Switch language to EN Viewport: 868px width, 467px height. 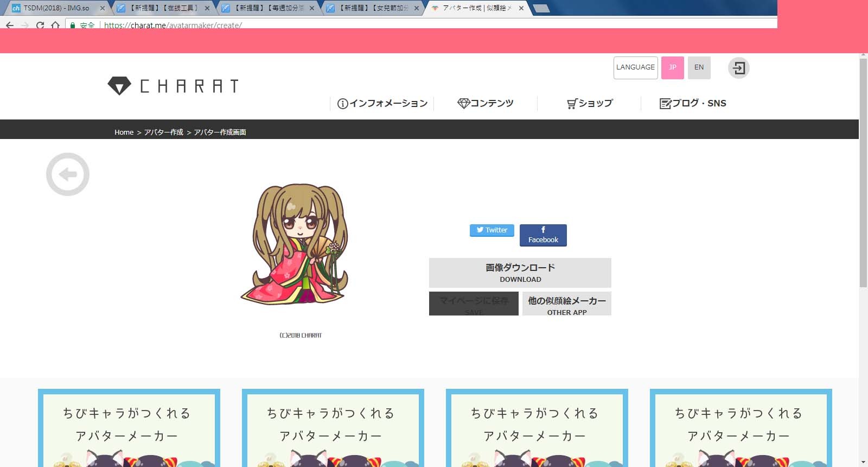click(x=699, y=68)
